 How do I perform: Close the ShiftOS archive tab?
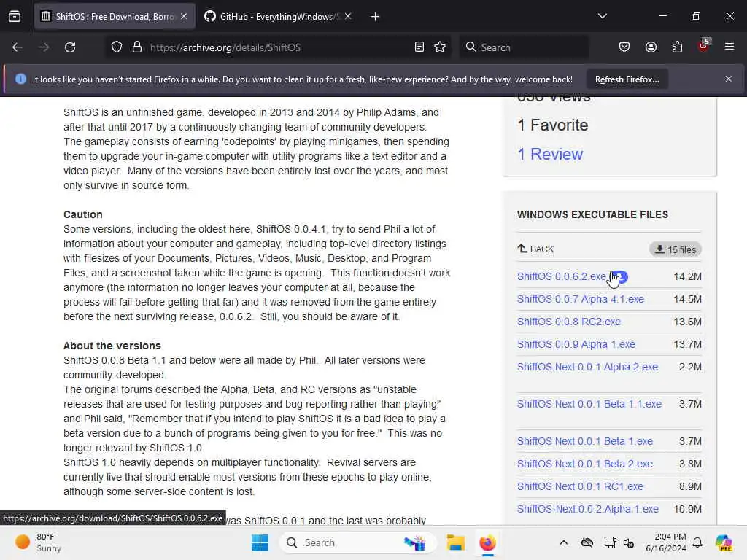184,16
